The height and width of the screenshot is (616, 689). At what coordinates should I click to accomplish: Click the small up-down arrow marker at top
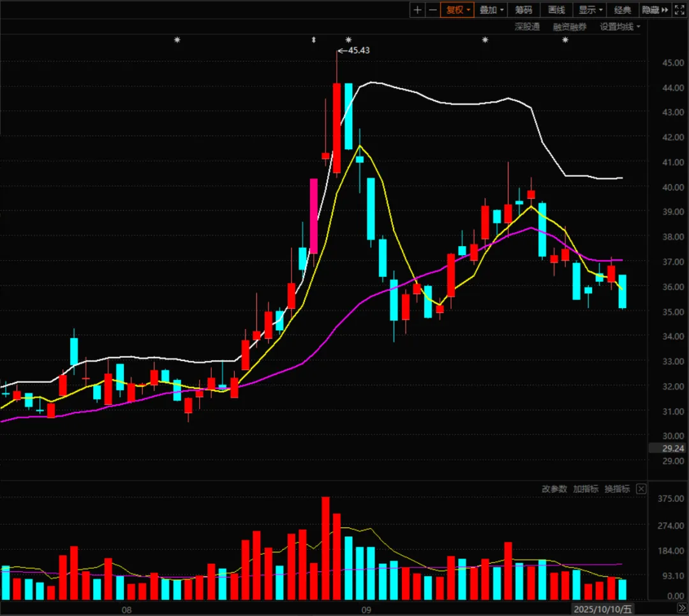coord(314,40)
